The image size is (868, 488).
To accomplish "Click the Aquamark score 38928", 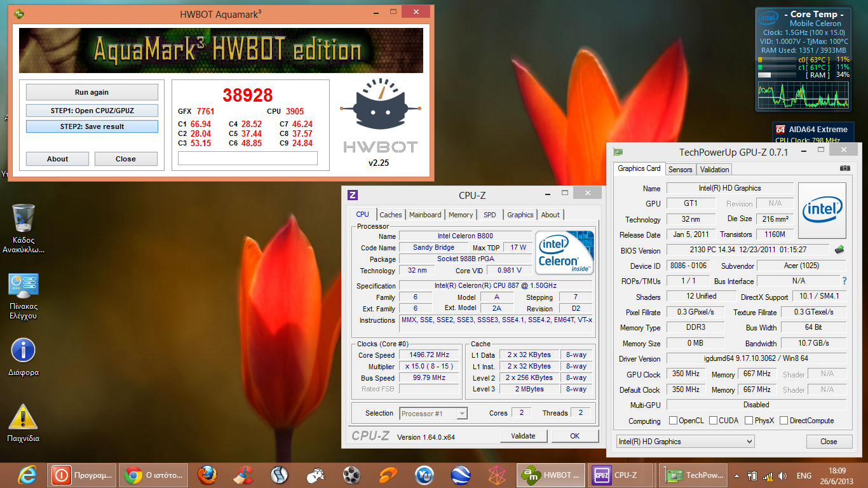I will pyautogui.click(x=247, y=95).
